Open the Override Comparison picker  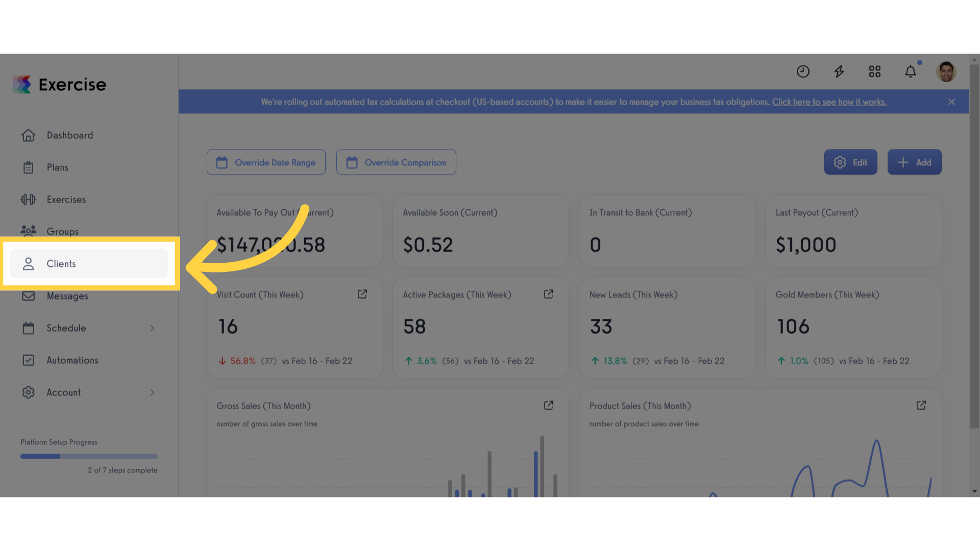pyautogui.click(x=396, y=162)
